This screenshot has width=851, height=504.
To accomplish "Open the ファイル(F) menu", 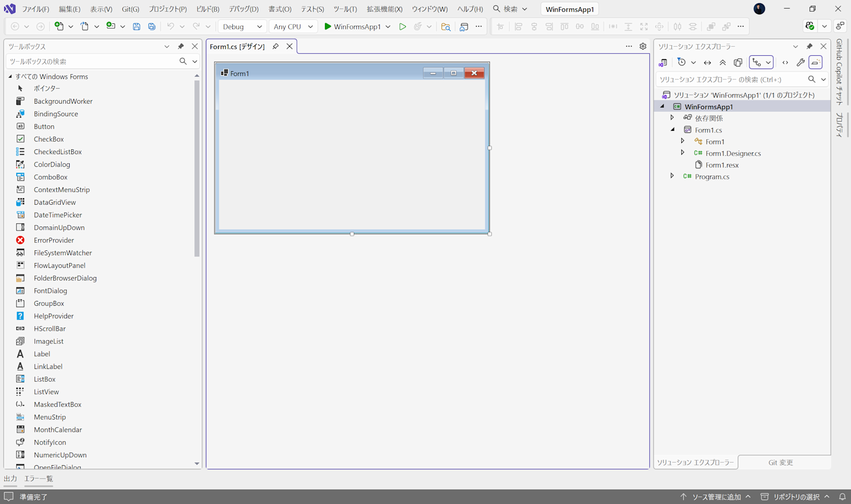I will tap(36, 9).
